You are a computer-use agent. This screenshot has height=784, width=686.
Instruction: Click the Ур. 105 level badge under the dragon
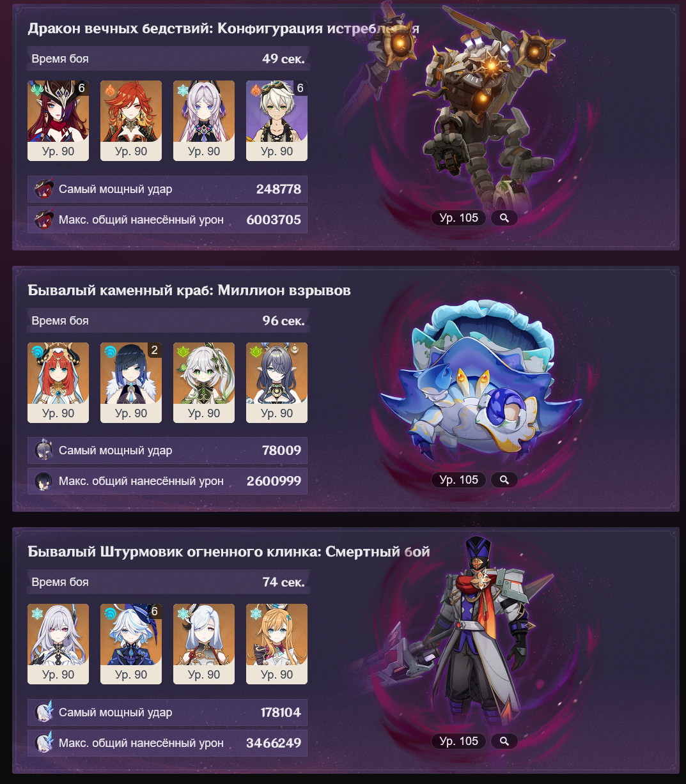(459, 218)
